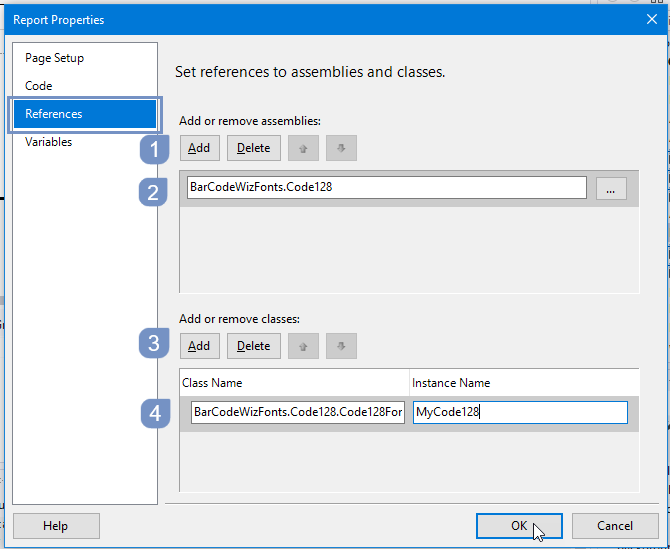Select the References page
This screenshot has height=549, width=670.
point(85,114)
